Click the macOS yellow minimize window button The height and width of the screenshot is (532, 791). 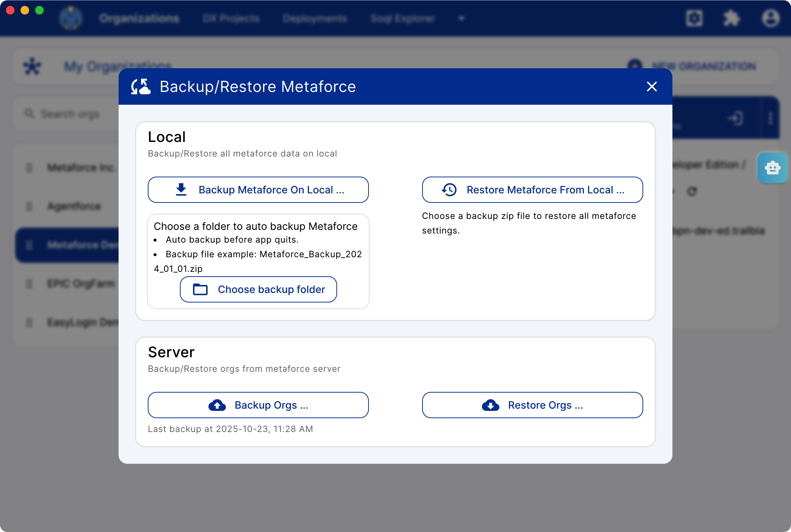pyautogui.click(x=25, y=10)
